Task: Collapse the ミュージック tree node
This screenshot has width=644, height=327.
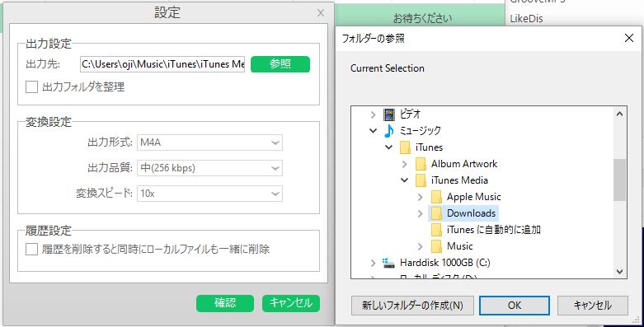Action: (373, 131)
